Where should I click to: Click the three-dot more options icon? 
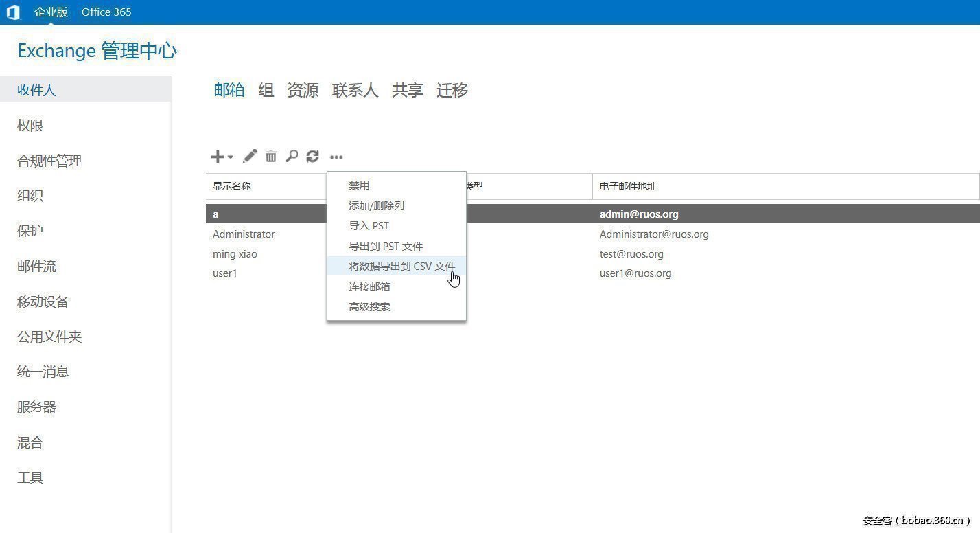[336, 157]
